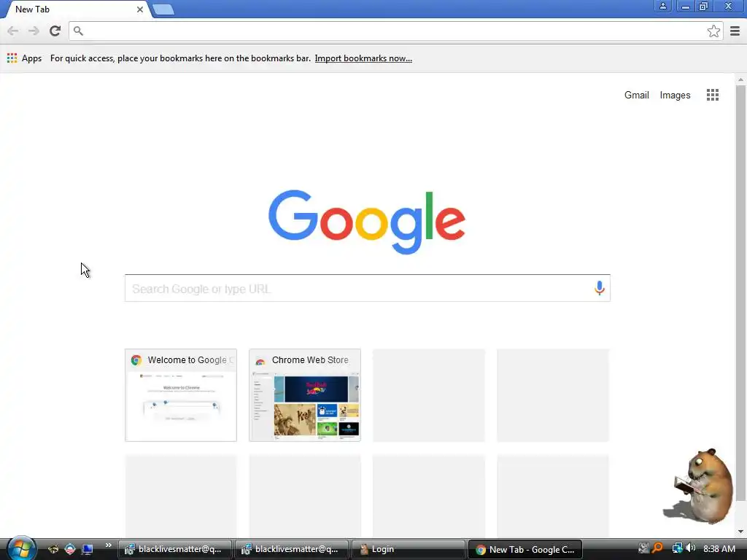Open the Apps shortcut in bookmarks bar
This screenshot has width=747, height=560.
click(24, 58)
